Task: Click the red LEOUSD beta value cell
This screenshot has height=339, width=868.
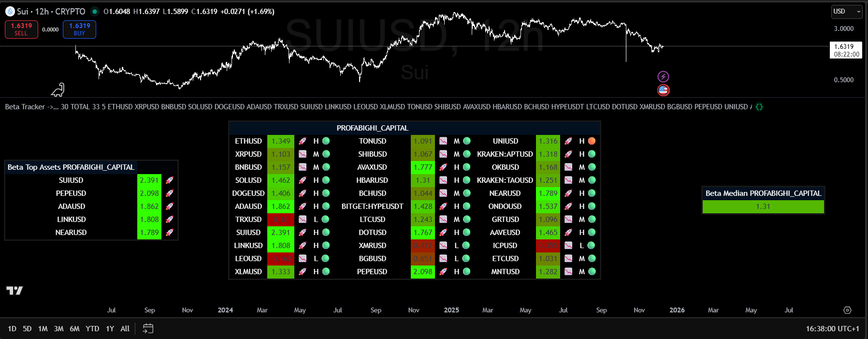Action: (281, 259)
